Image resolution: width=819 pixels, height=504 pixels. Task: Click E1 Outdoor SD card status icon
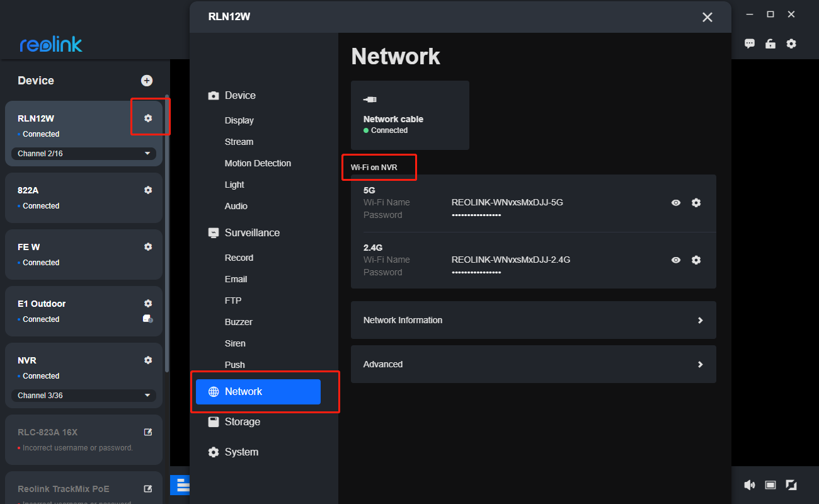pos(148,319)
